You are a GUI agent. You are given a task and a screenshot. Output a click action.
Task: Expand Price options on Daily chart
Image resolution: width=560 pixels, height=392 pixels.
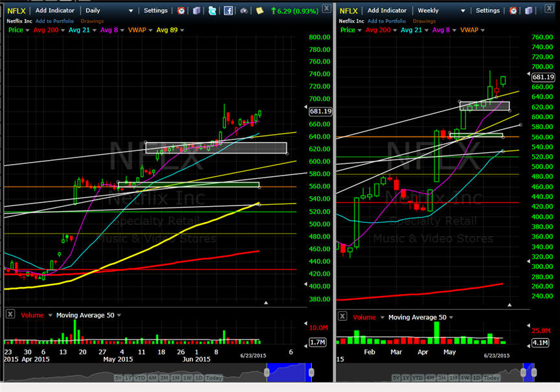[x=27, y=30]
